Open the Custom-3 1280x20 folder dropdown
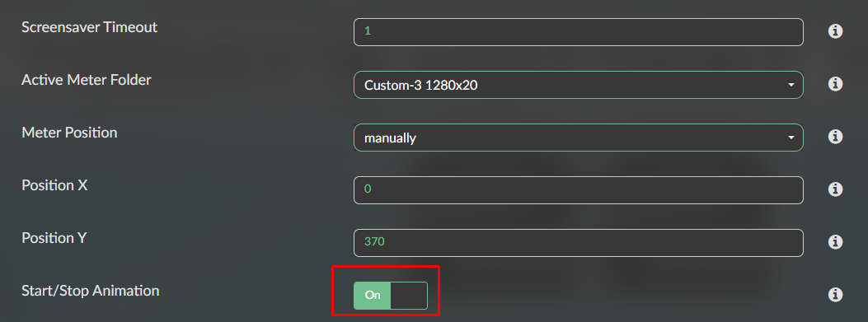 click(579, 85)
